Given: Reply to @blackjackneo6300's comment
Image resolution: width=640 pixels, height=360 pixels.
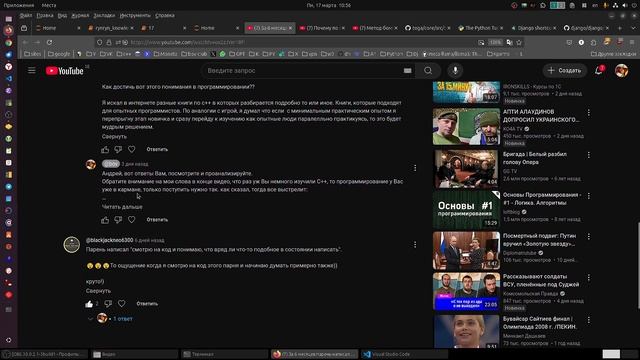Looking at the screenshot, I should pyautogui.click(x=147, y=304).
